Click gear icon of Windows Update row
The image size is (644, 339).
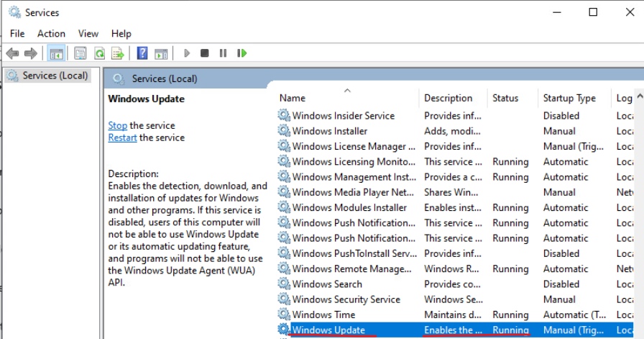tap(284, 330)
